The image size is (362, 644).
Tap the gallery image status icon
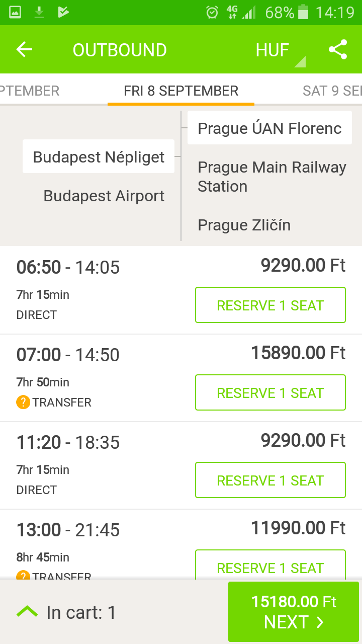[x=15, y=12]
